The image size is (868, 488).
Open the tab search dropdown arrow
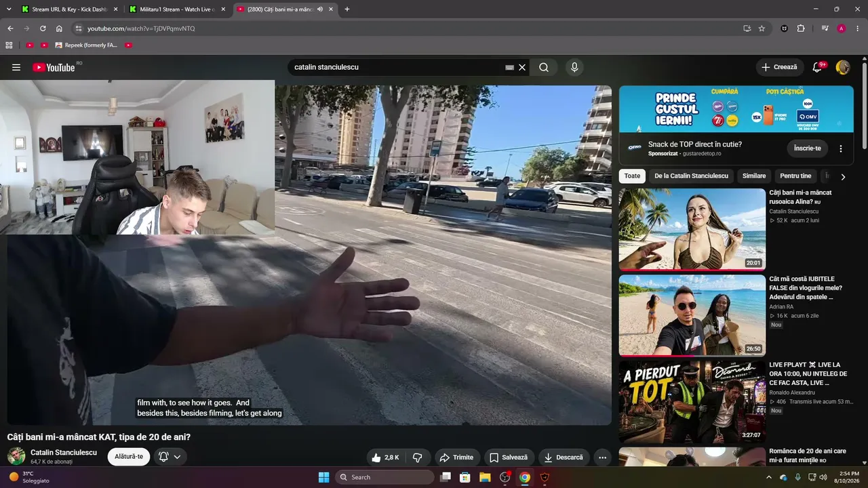pos(9,9)
